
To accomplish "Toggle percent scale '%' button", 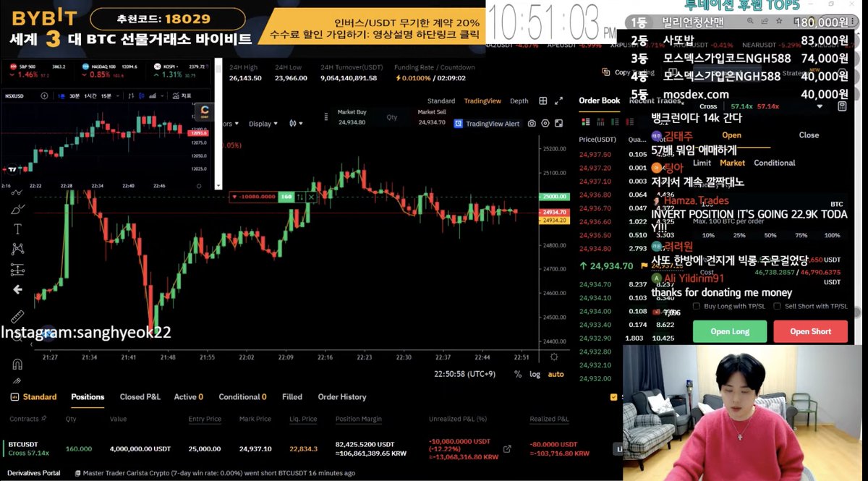I will 518,374.
